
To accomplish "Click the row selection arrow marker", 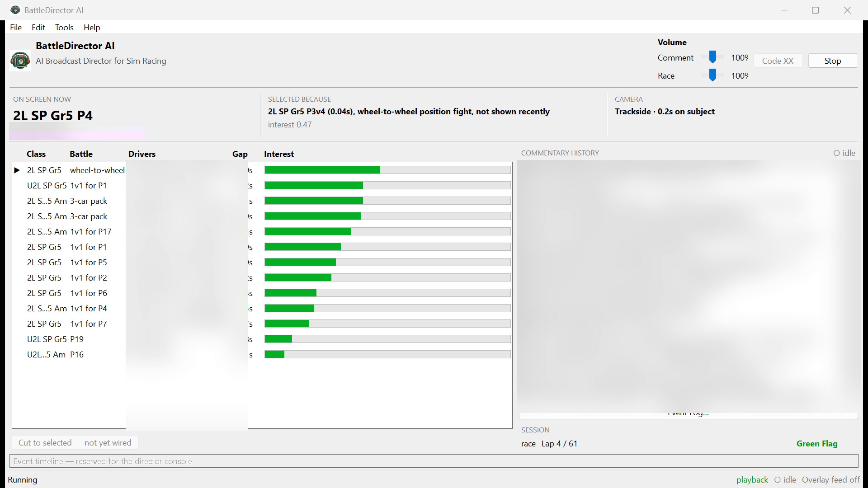I will [17, 170].
